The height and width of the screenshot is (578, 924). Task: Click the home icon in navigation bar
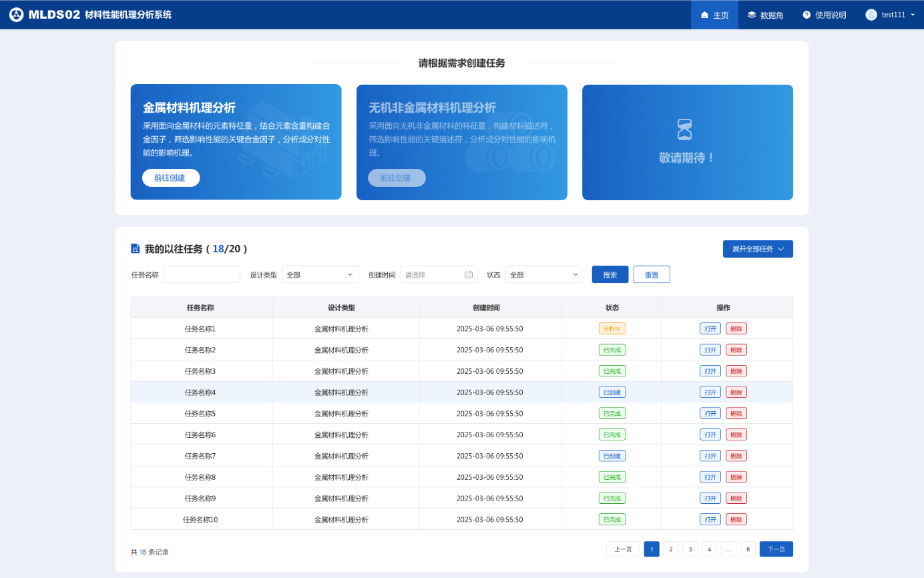[704, 15]
